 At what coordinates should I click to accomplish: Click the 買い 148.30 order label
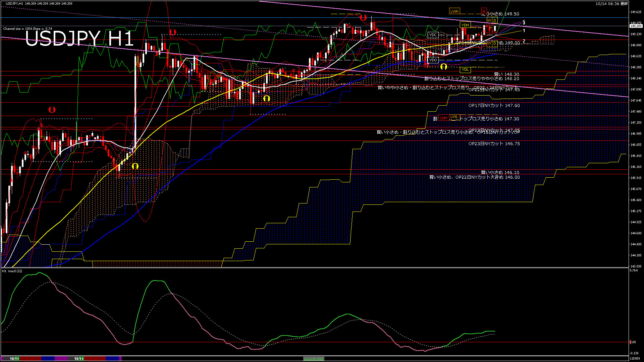click(506, 74)
